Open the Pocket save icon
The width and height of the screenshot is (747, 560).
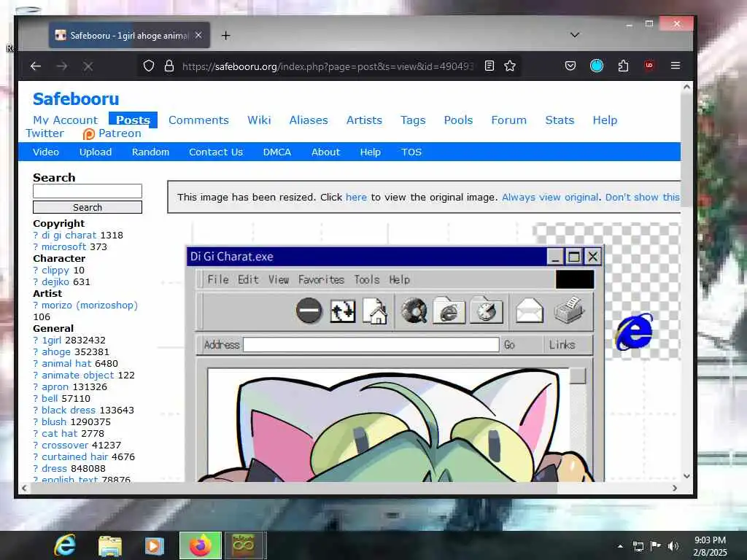point(570,66)
